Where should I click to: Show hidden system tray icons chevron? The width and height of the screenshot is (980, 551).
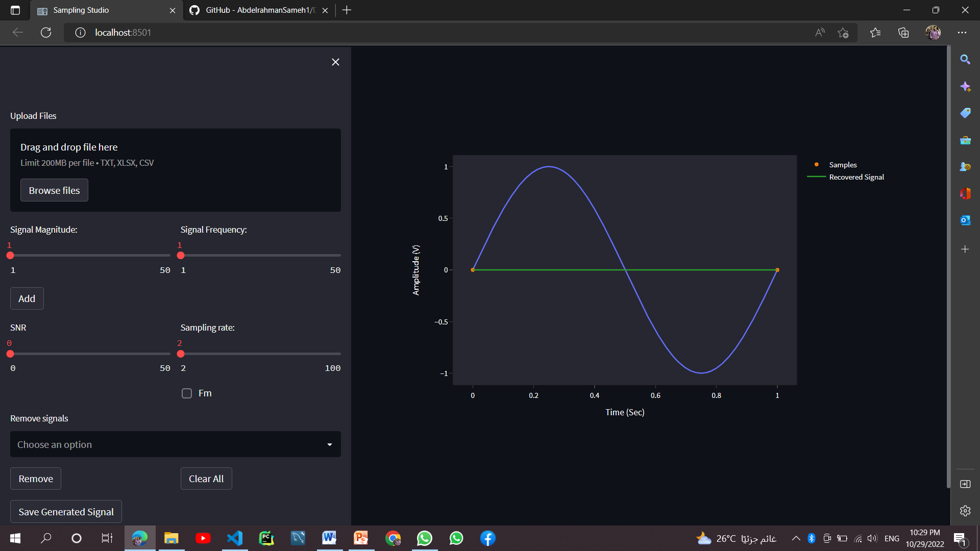(x=796, y=538)
